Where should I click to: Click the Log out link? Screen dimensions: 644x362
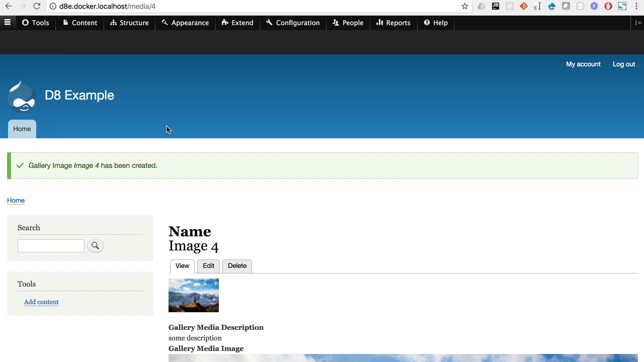(x=624, y=64)
